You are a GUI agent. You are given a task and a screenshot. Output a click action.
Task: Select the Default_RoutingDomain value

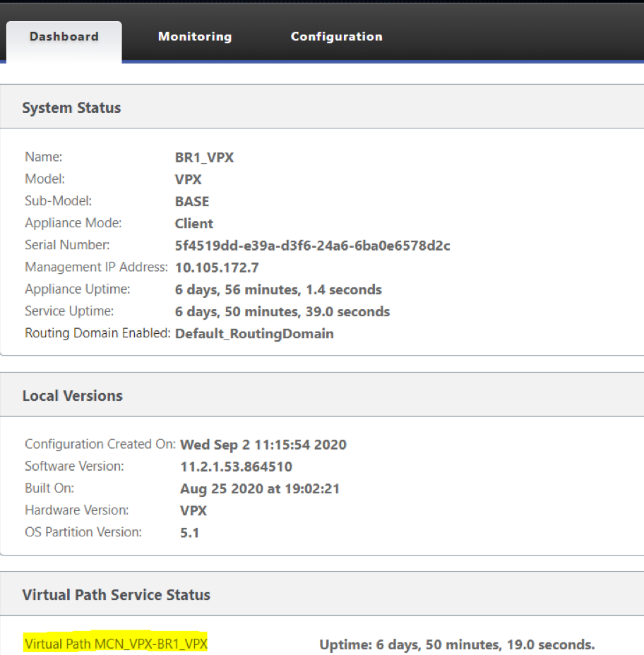254,334
